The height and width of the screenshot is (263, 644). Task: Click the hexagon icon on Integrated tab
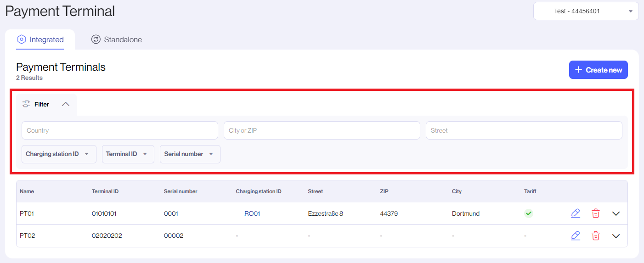point(21,39)
